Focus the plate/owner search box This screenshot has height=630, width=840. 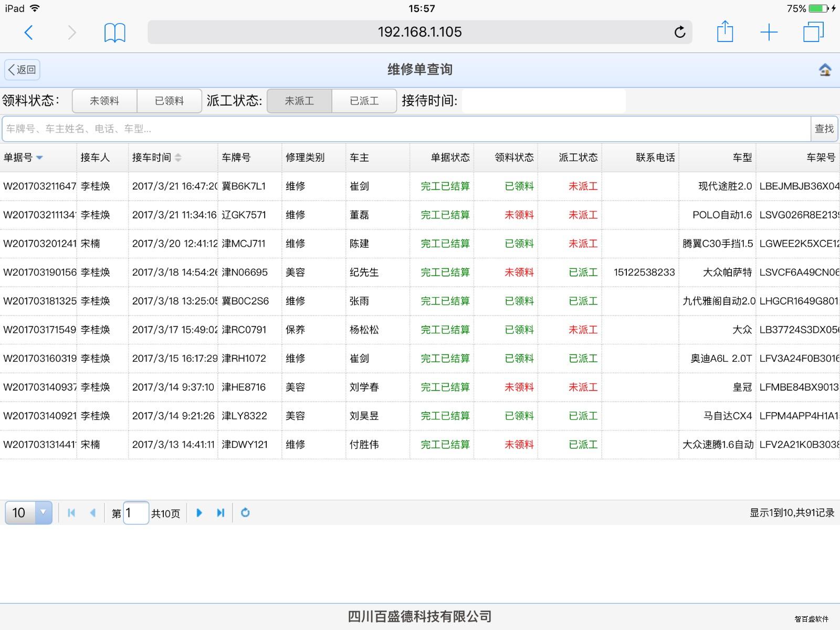406,129
